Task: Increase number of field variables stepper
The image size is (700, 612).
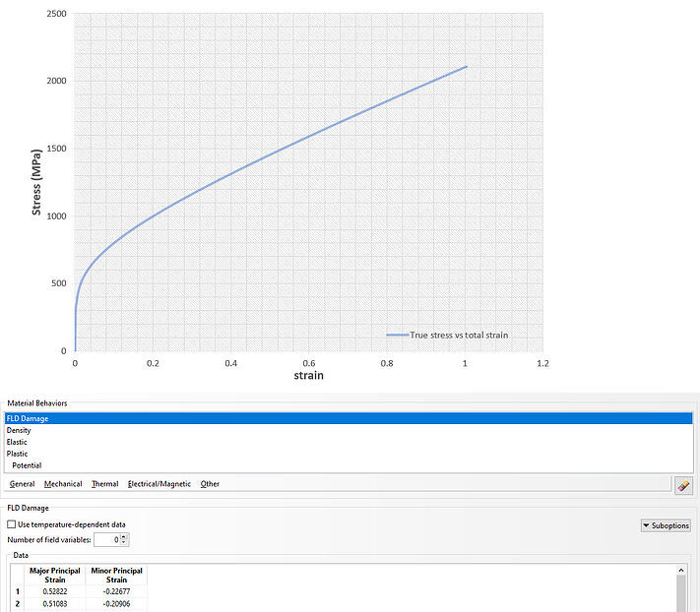Action: (124, 536)
